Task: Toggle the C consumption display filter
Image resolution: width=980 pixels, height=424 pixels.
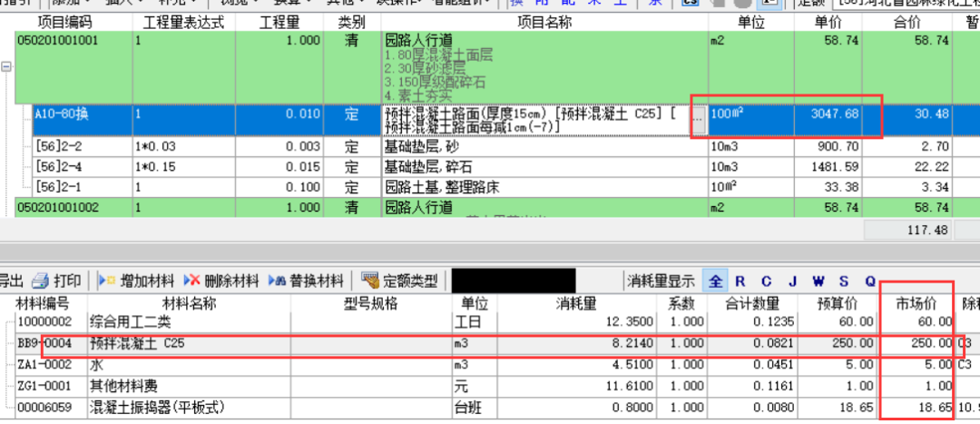Action: [x=767, y=281]
